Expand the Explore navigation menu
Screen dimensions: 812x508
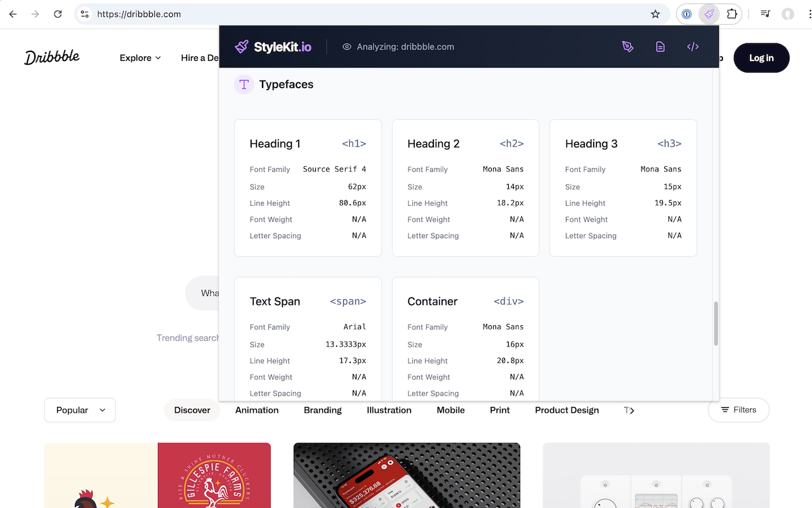[x=140, y=58]
